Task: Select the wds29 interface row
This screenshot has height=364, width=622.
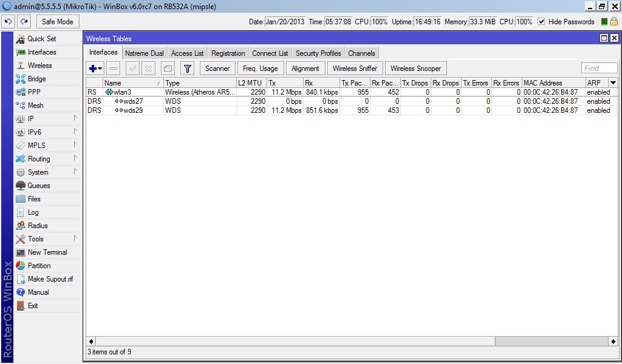Action: (352, 110)
